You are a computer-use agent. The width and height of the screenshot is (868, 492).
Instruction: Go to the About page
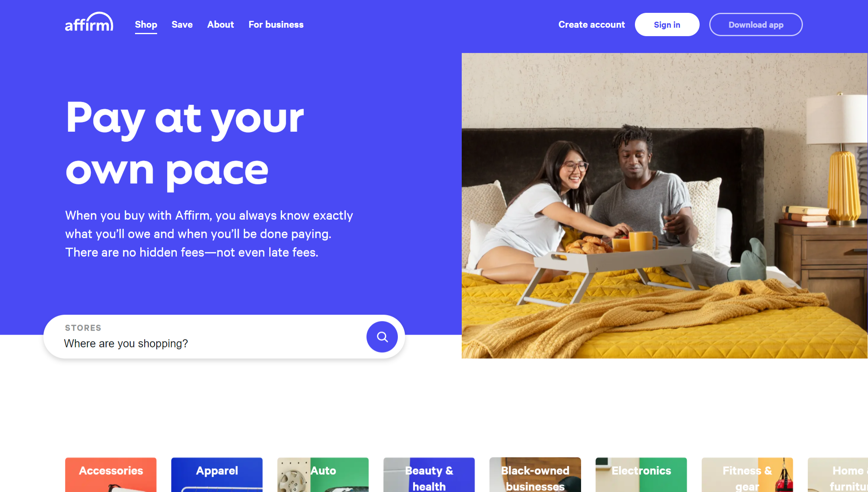pyautogui.click(x=221, y=24)
